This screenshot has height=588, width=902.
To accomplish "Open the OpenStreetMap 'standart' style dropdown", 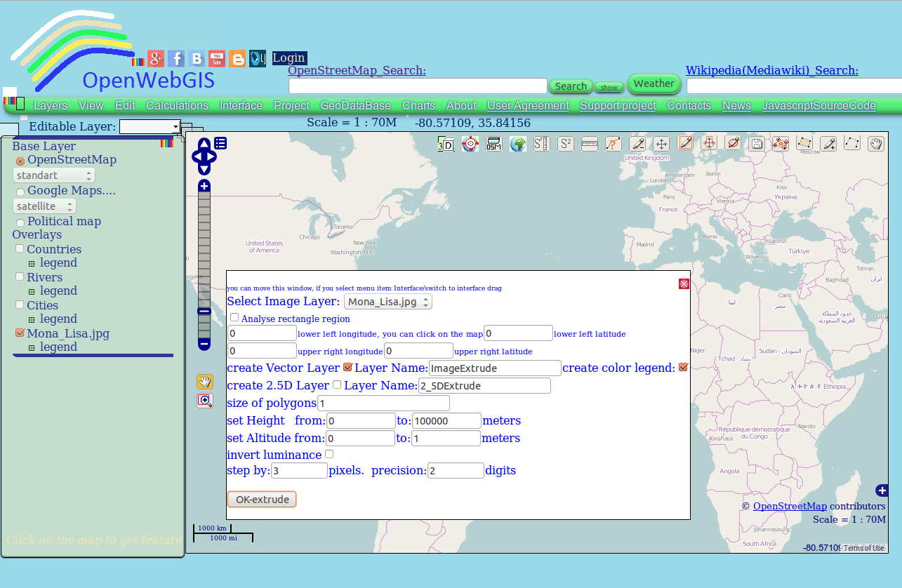I will [x=53, y=175].
